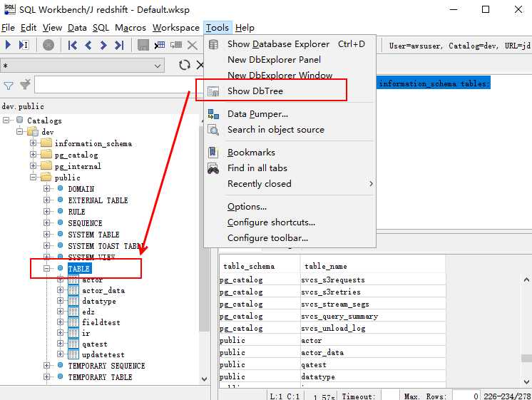
Task: Expand the pg_internal schema node
Action: click(x=33, y=166)
